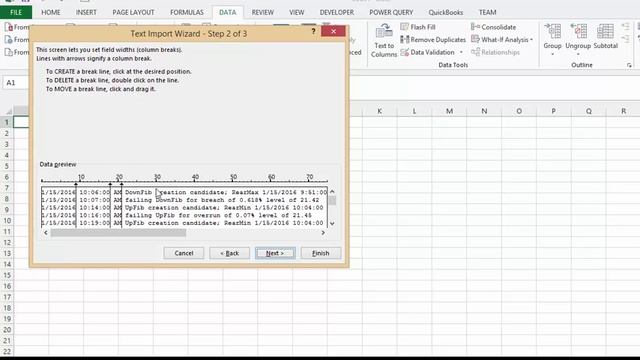Click the first From data source icon

pyautogui.click(x=9, y=27)
